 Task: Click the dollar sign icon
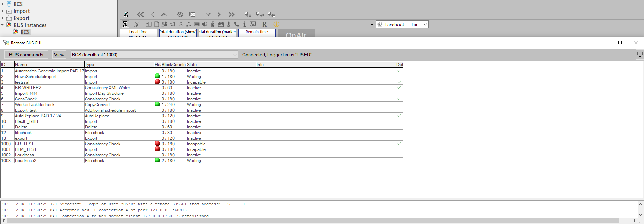point(181,24)
